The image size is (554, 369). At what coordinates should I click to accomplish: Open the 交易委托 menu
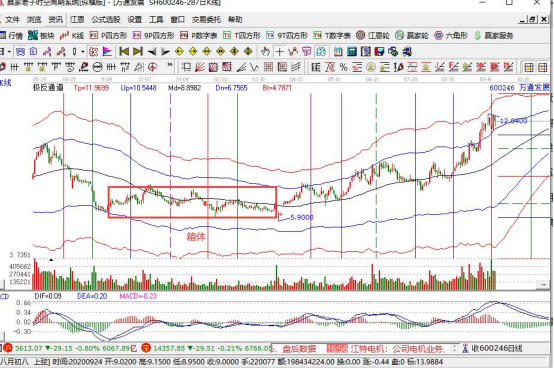tap(206, 19)
